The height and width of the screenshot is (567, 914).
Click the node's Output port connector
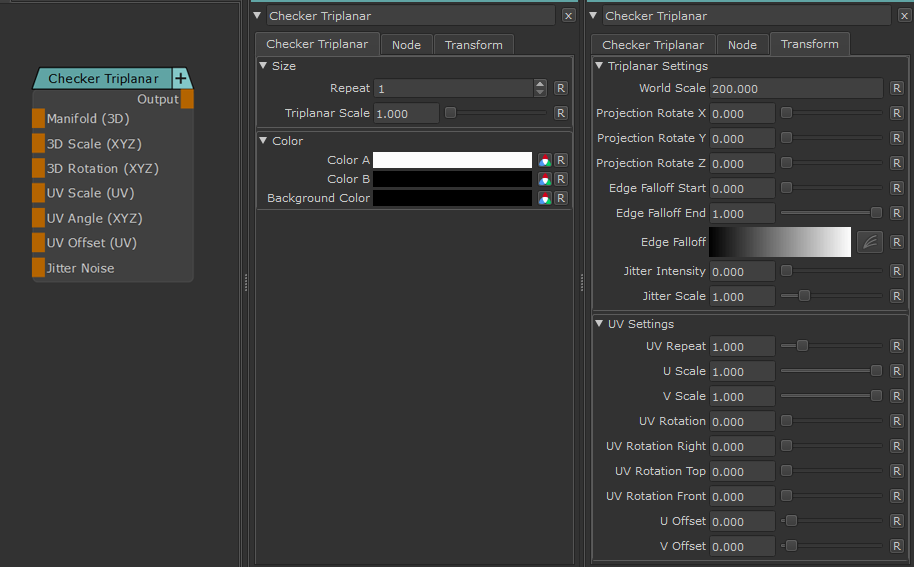(187, 99)
